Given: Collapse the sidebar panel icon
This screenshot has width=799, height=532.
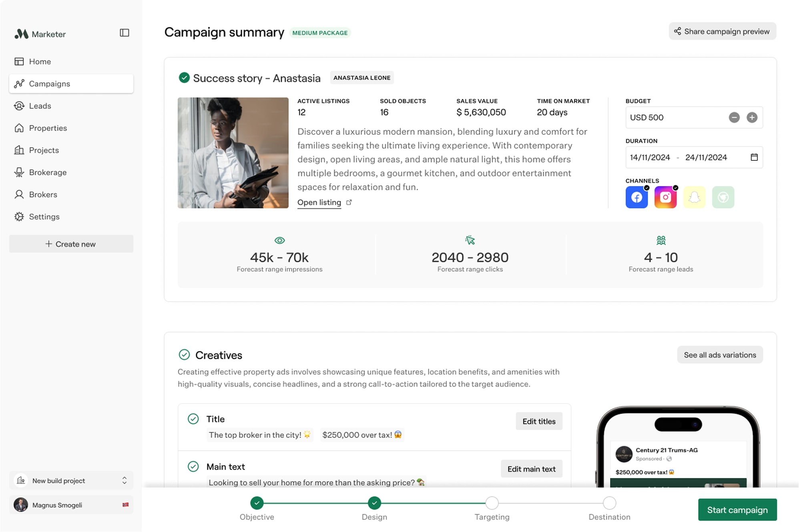Looking at the screenshot, I should pyautogui.click(x=124, y=33).
